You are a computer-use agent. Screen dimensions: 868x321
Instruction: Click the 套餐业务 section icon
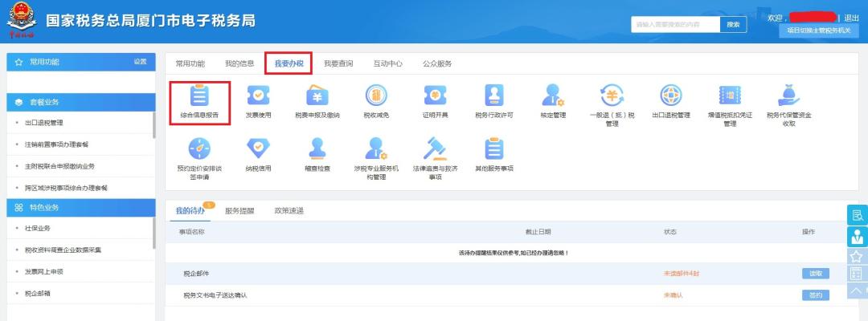(18, 102)
